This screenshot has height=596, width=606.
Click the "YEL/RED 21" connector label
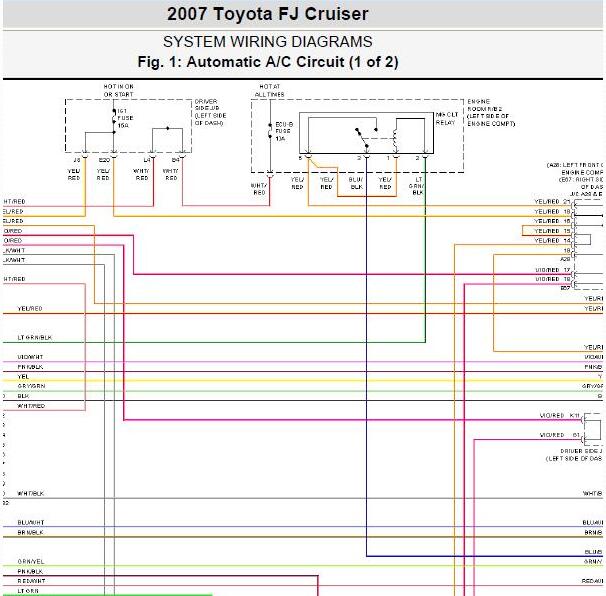click(x=552, y=202)
